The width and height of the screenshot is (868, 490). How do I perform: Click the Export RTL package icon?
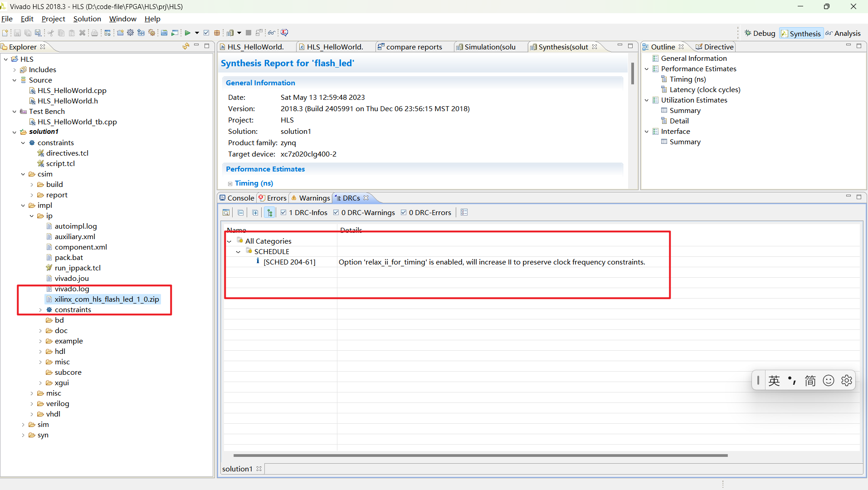217,33
